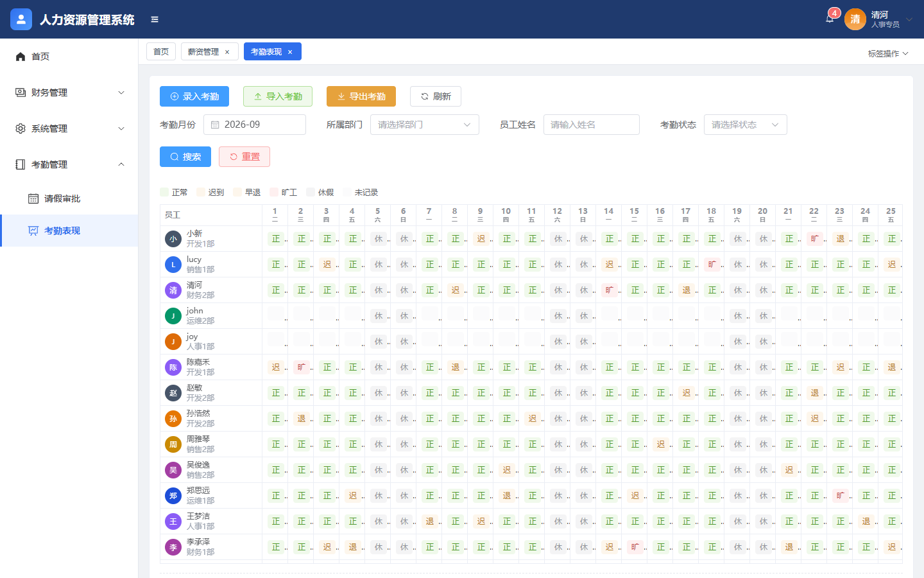The height and width of the screenshot is (578, 924).
Task: Click the 重置 reset button
Action: click(244, 157)
